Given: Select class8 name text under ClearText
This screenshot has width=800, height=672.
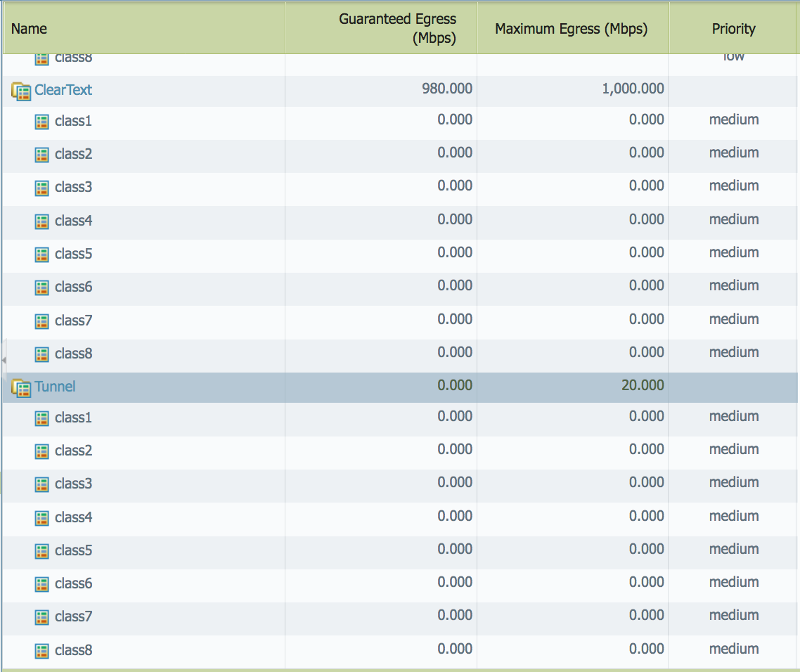Looking at the screenshot, I should tap(74, 353).
